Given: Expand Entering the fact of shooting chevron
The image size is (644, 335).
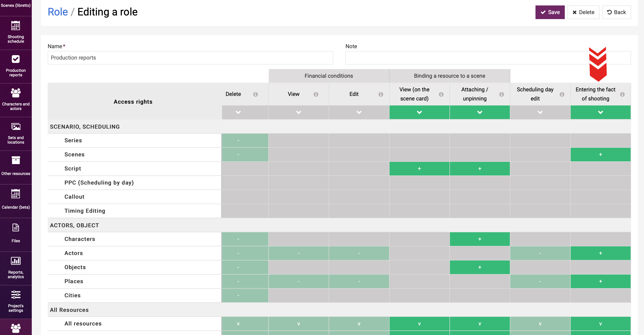Looking at the screenshot, I should pyautogui.click(x=600, y=112).
